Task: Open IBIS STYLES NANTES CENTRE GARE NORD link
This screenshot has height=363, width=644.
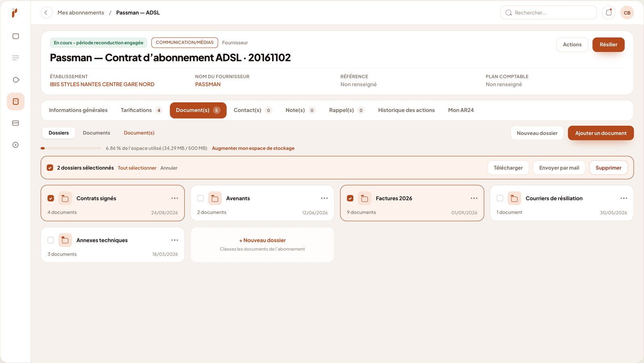Action: tap(102, 85)
